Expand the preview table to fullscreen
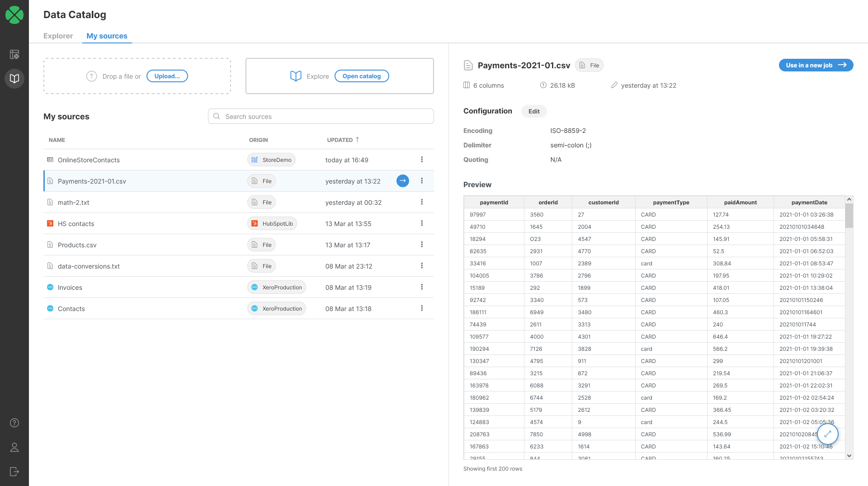Viewport: 868px width, 486px height. pos(828,434)
